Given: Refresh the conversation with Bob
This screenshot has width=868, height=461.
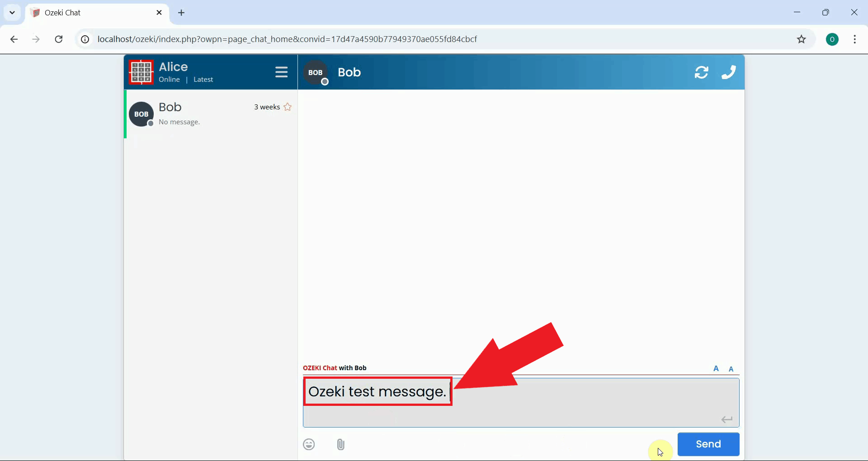Looking at the screenshot, I should [x=701, y=72].
